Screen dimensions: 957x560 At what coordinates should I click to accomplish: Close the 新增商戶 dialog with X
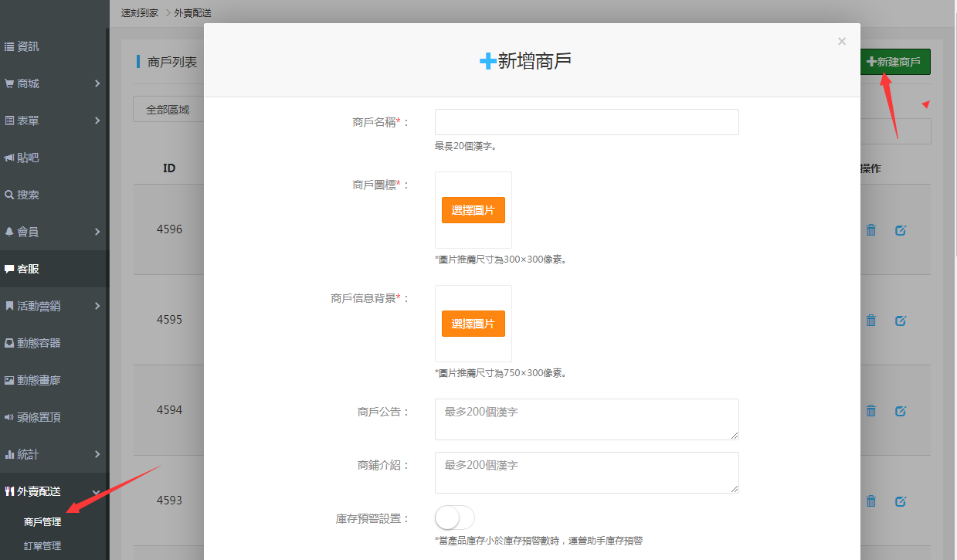[x=842, y=42]
